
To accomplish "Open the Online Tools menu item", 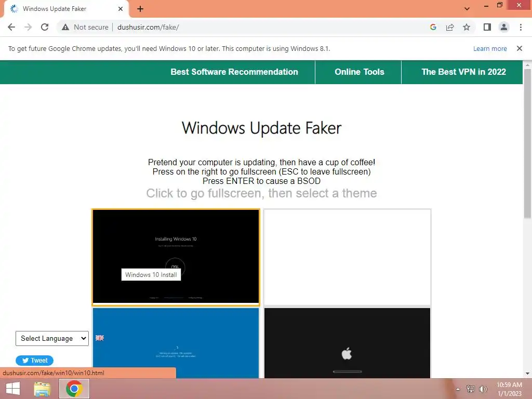I will point(360,72).
